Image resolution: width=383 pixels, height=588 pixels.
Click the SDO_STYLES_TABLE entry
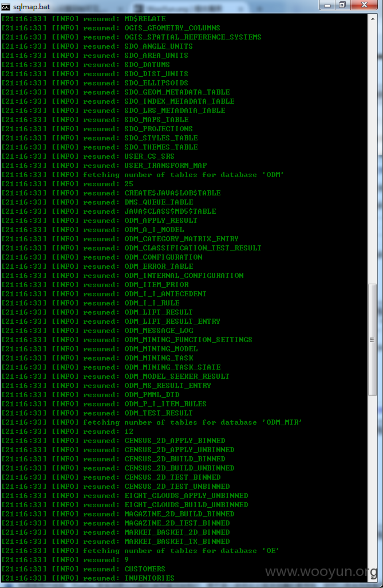point(161,138)
